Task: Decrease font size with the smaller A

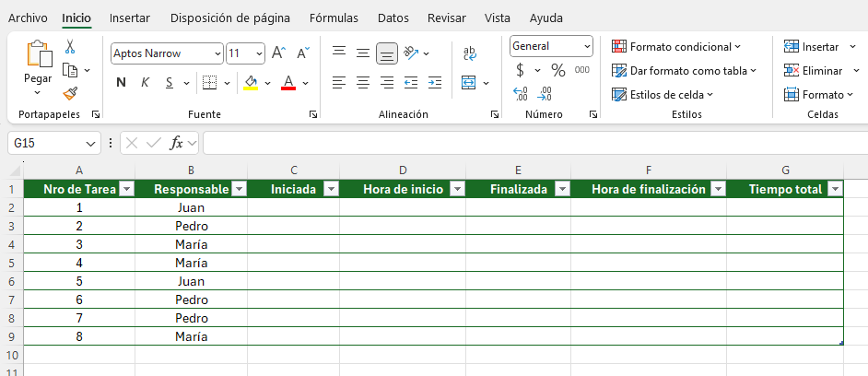Action: click(x=303, y=53)
